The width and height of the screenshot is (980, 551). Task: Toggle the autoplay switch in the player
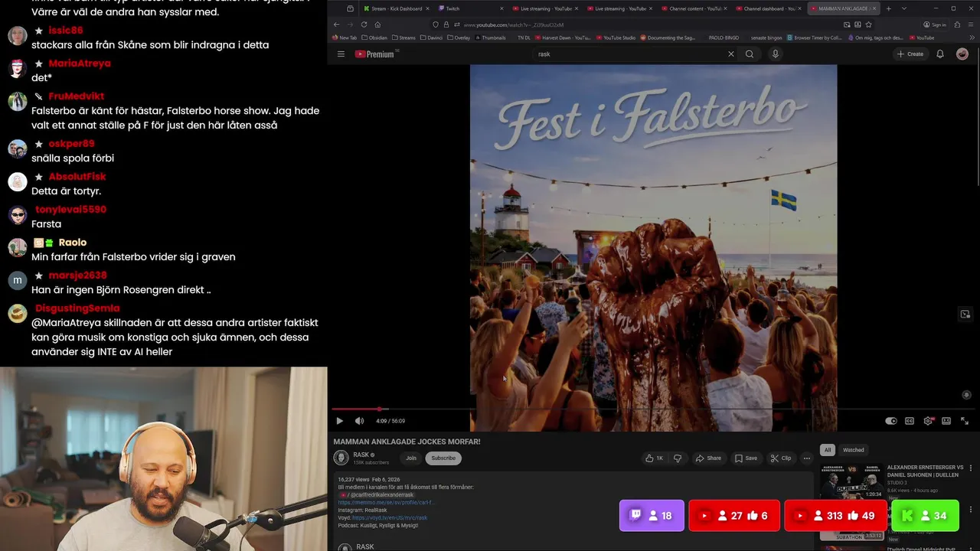891,421
